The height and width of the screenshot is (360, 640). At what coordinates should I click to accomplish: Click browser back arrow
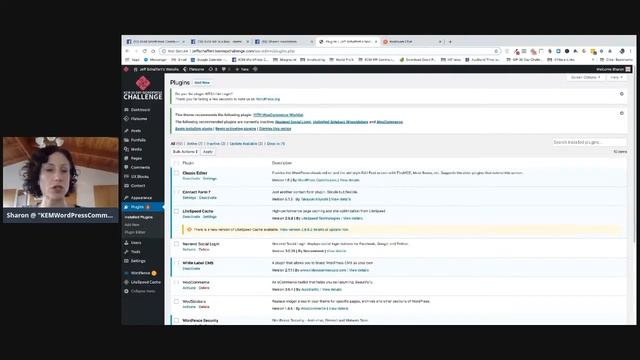127,51
